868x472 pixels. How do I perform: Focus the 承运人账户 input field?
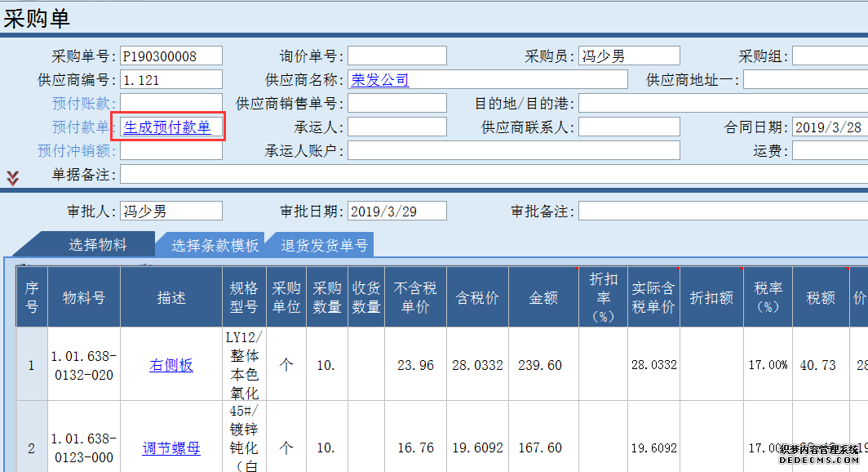pos(513,151)
